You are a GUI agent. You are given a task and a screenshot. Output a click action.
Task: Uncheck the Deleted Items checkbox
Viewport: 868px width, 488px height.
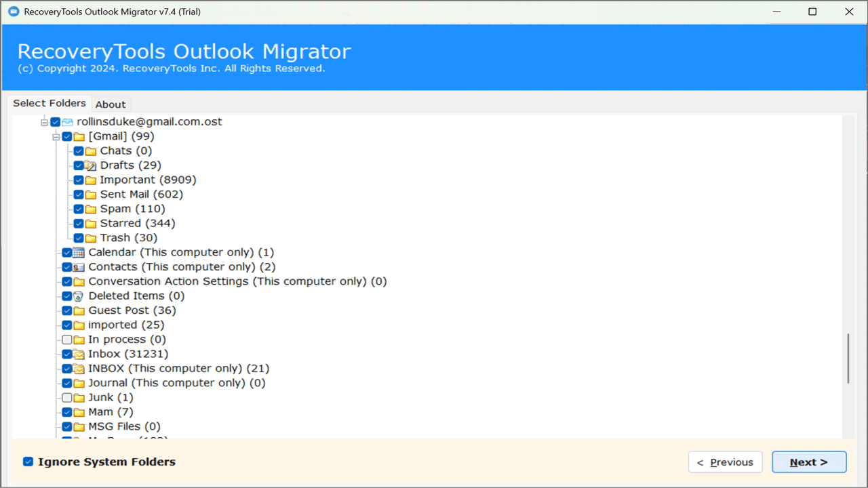66,296
